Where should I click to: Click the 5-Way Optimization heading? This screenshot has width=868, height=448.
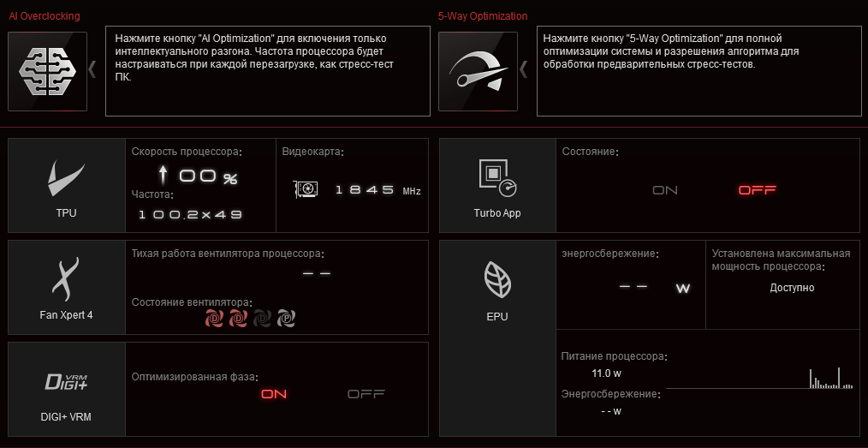click(483, 16)
